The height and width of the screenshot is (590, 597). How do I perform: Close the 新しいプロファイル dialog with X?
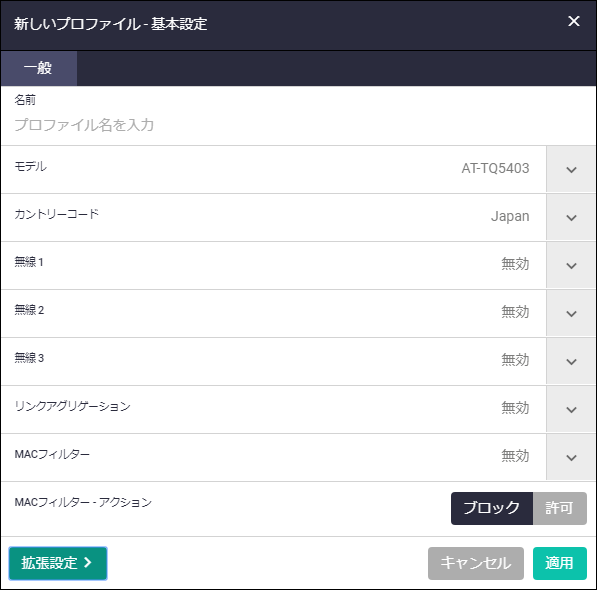click(573, 21)
